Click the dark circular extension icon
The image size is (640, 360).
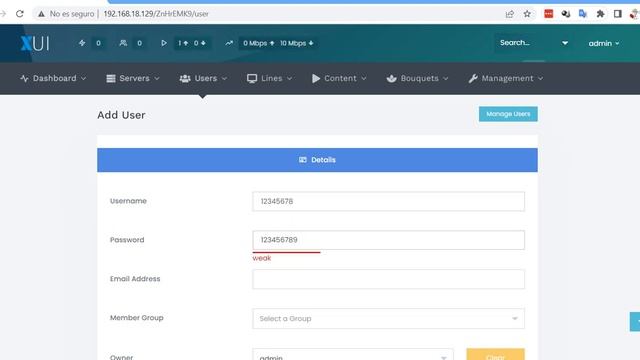click(x=566, y=14)
